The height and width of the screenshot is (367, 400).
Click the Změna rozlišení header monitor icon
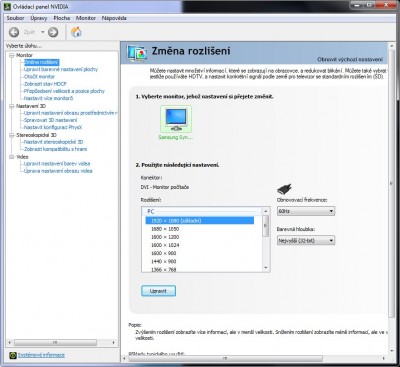coord(137,54)
